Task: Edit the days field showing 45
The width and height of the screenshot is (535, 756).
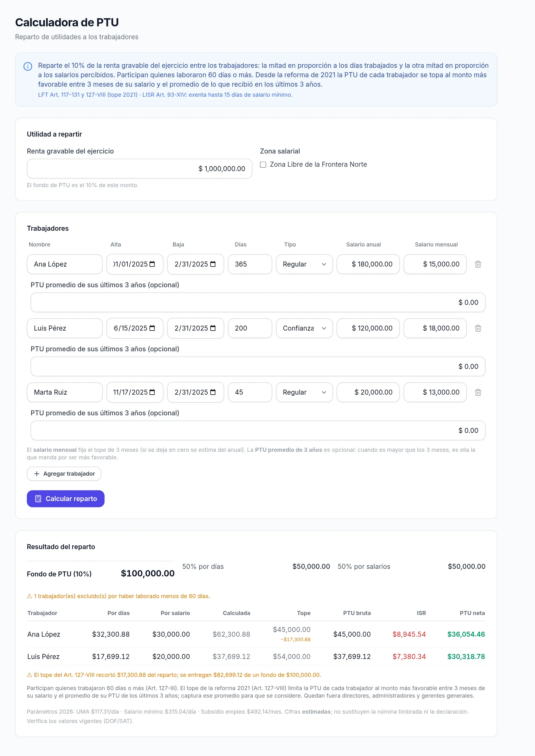Action: 250,392
